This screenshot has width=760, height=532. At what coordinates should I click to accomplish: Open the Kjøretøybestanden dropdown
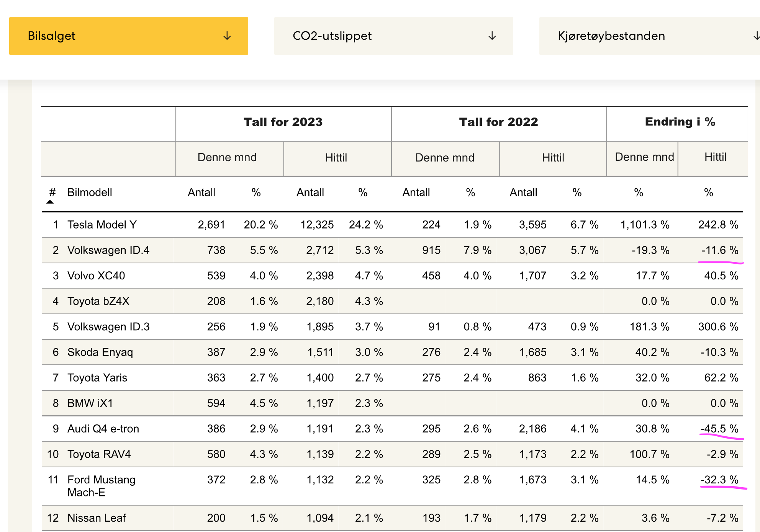(650, 36)
